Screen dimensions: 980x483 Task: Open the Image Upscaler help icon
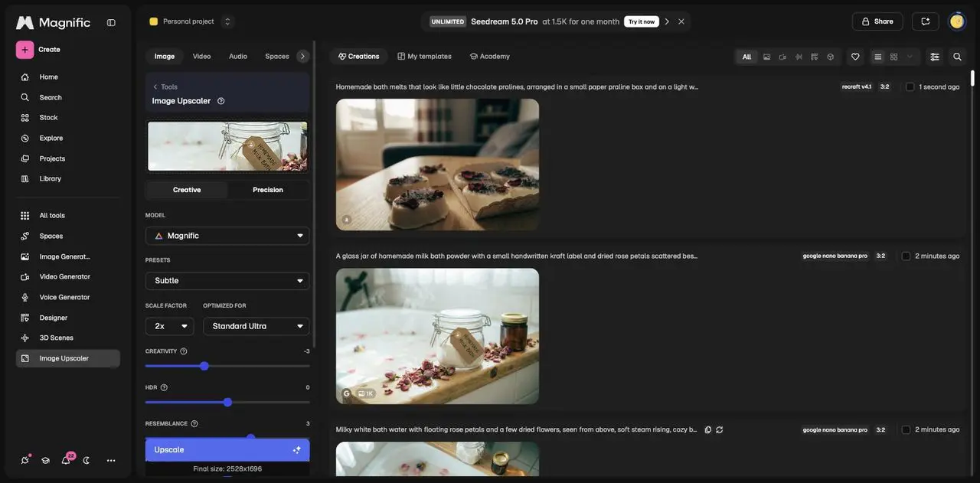(x=221, y=101)
